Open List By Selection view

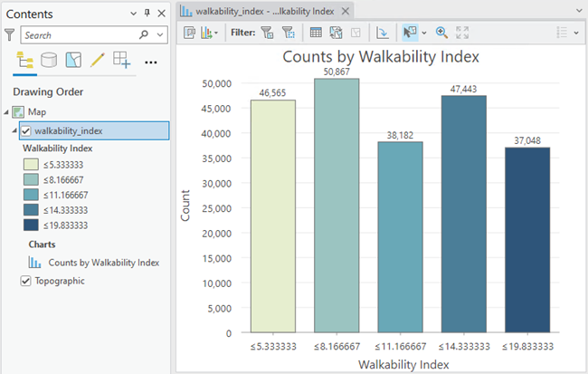click(x=73, y=62)
